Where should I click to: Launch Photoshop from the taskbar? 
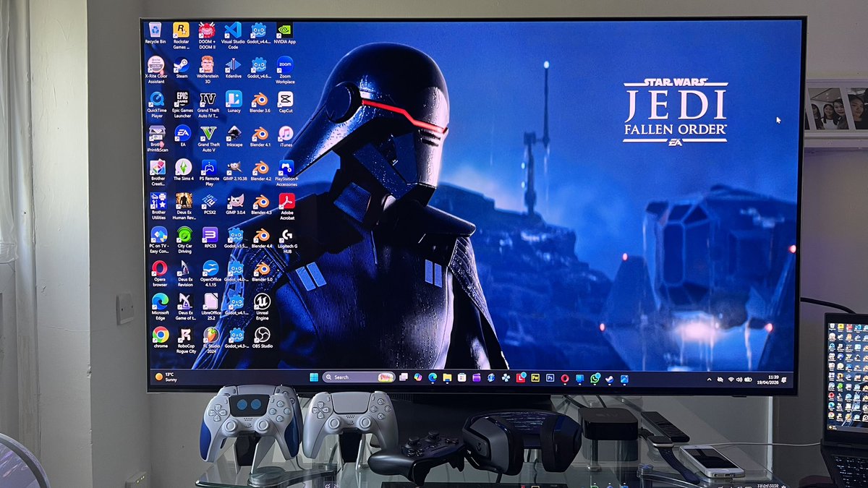[550, 377]
